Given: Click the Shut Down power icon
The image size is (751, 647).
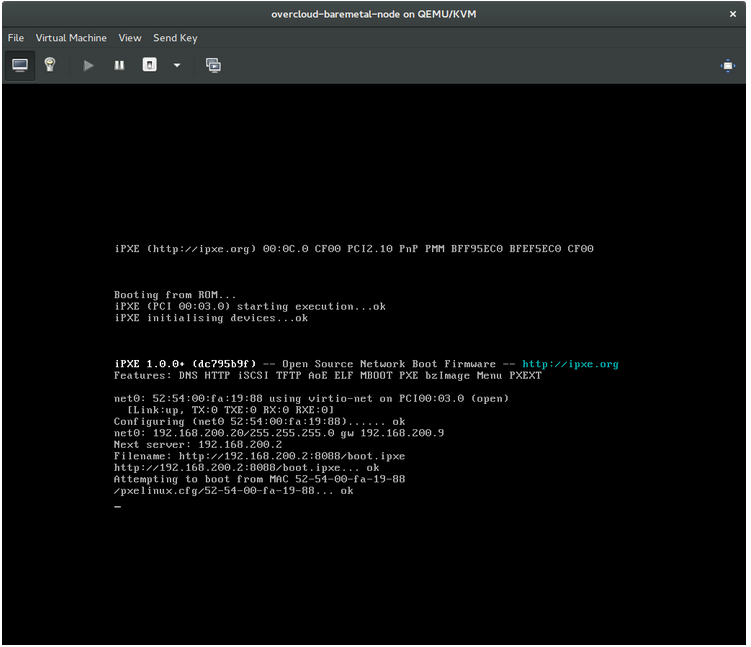Looking at the screenshot, I should (x=149, y=65).
